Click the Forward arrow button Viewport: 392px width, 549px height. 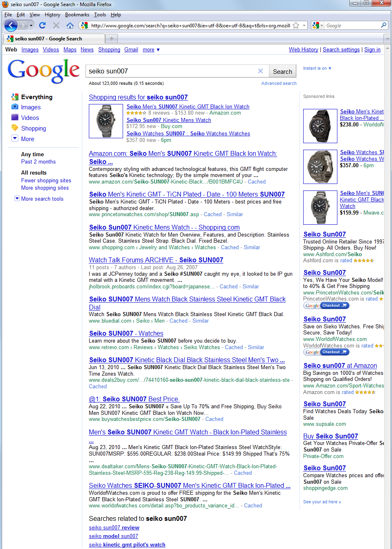[23, 25]
